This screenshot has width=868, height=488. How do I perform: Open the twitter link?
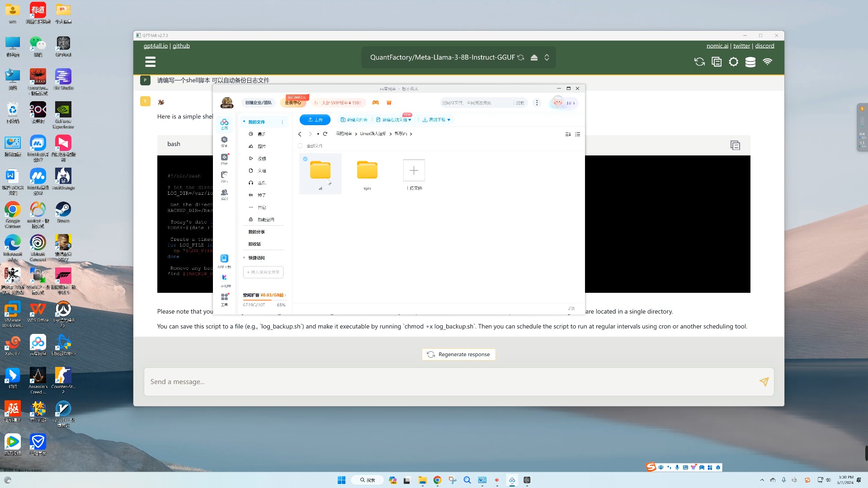click(741, 46)
